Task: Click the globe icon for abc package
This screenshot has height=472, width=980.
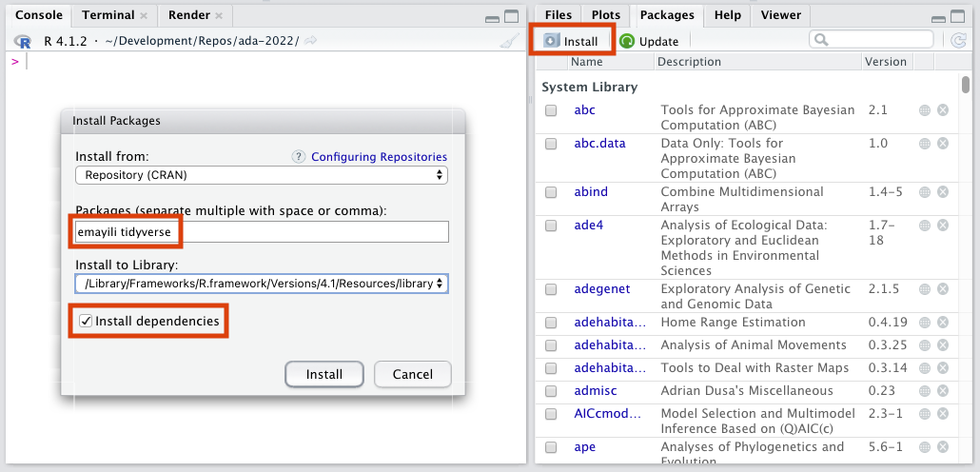Action: 924,110
